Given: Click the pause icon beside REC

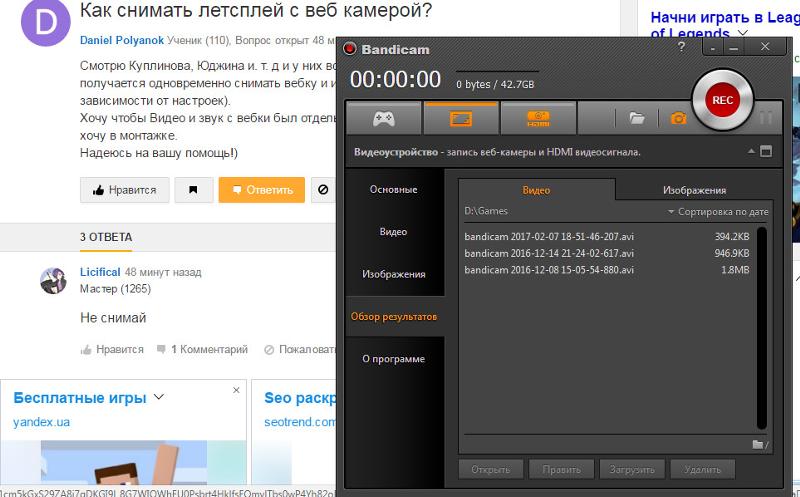Looking at the screenshot, I should (x=766, y=118).
